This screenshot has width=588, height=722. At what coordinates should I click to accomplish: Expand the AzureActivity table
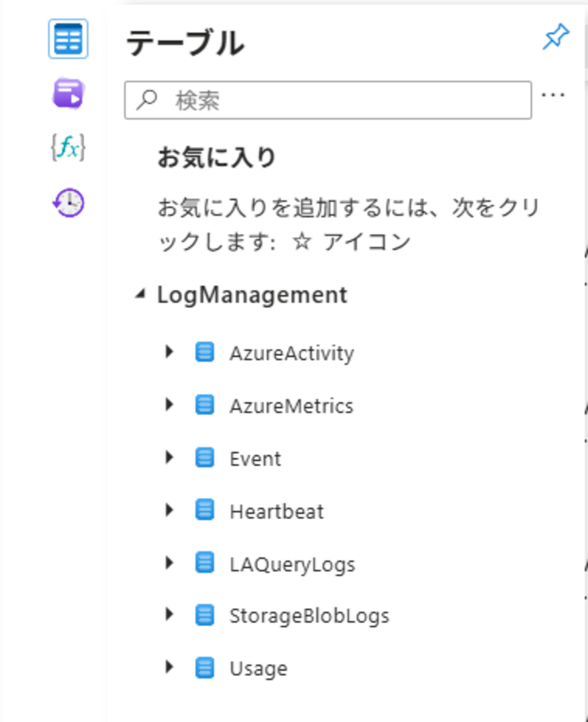[170, 352]
